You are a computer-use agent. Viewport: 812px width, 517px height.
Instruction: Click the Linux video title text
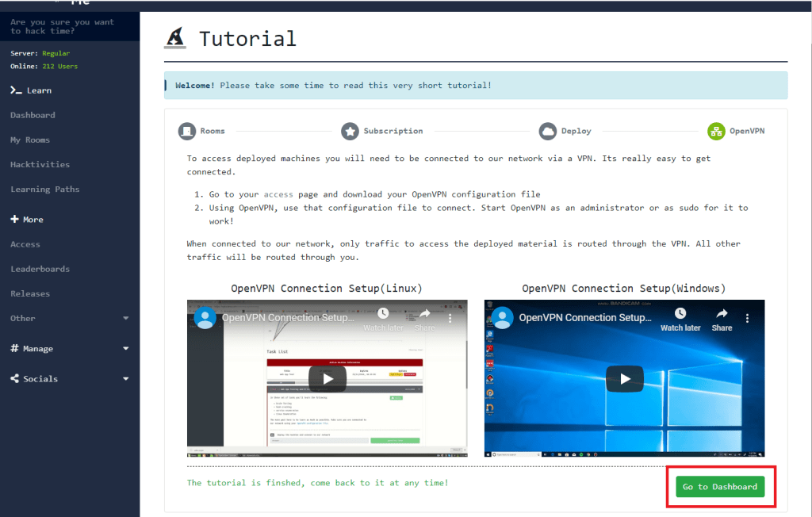[x=288, y=318]
